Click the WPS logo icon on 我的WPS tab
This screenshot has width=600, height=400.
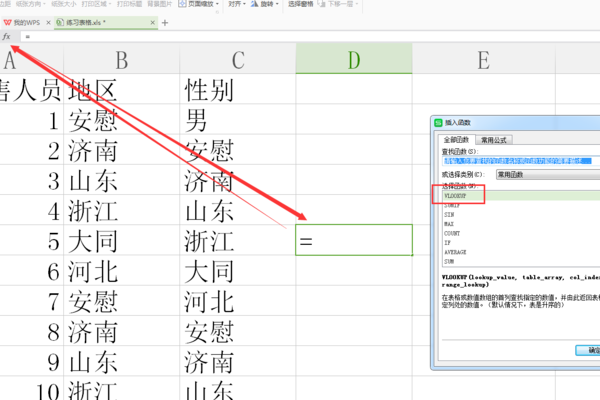point(6,21)
